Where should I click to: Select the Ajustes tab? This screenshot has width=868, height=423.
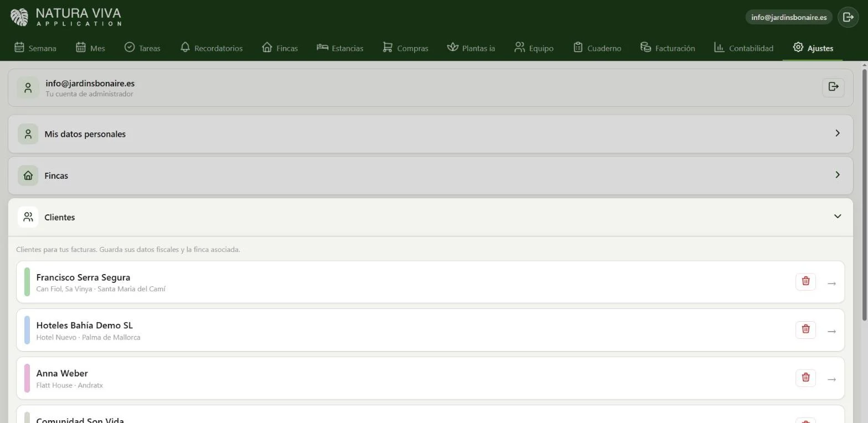813,48
